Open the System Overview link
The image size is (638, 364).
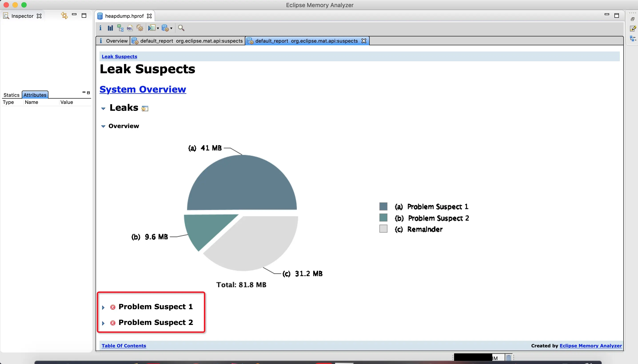pos(143,89)
